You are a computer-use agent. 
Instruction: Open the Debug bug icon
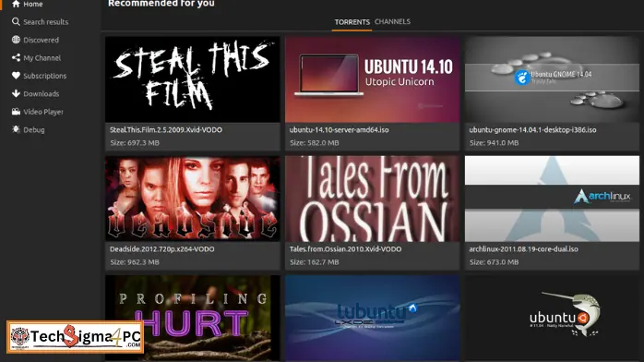[x=16, y=129]
